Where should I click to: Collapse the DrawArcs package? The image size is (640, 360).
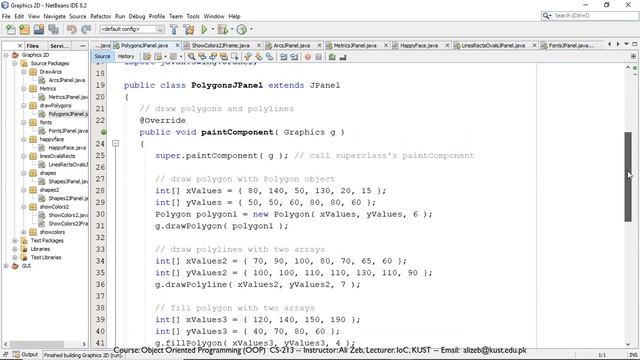[24, 72]
